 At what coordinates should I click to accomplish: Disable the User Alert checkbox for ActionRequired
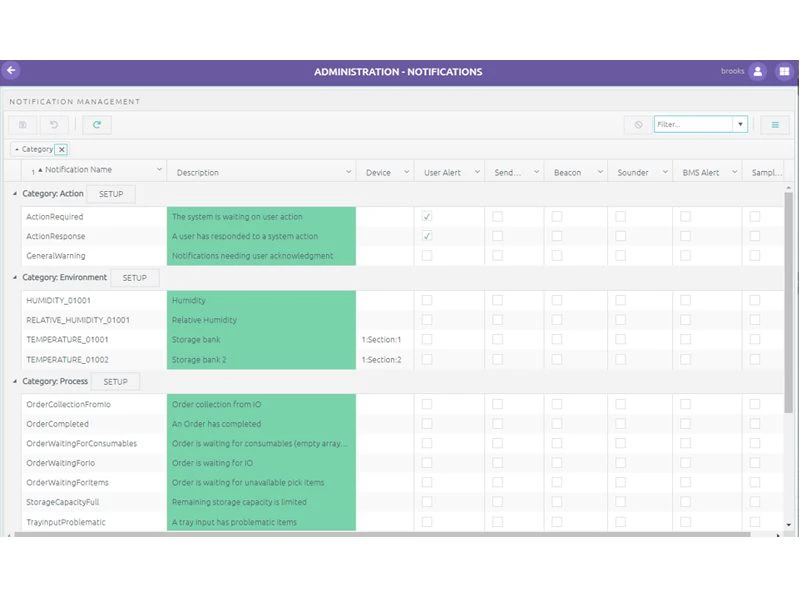point(427,216)
